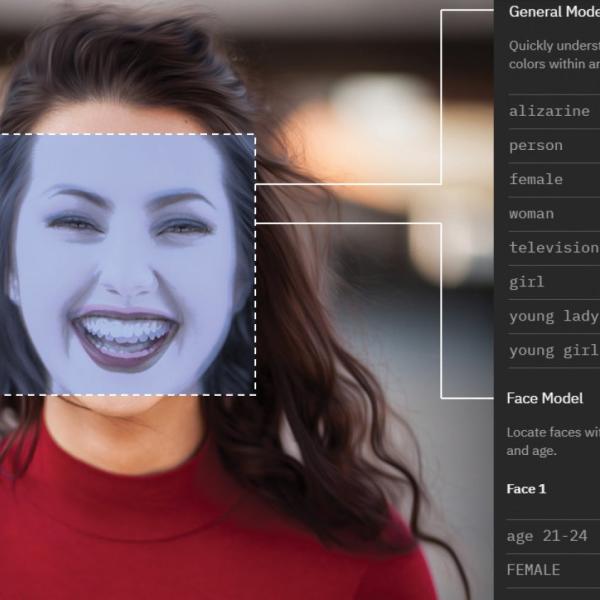The height and width of the screenshot is (600, 600).
Task: Click the 'Face 1' label
Action: click(526, 489)
